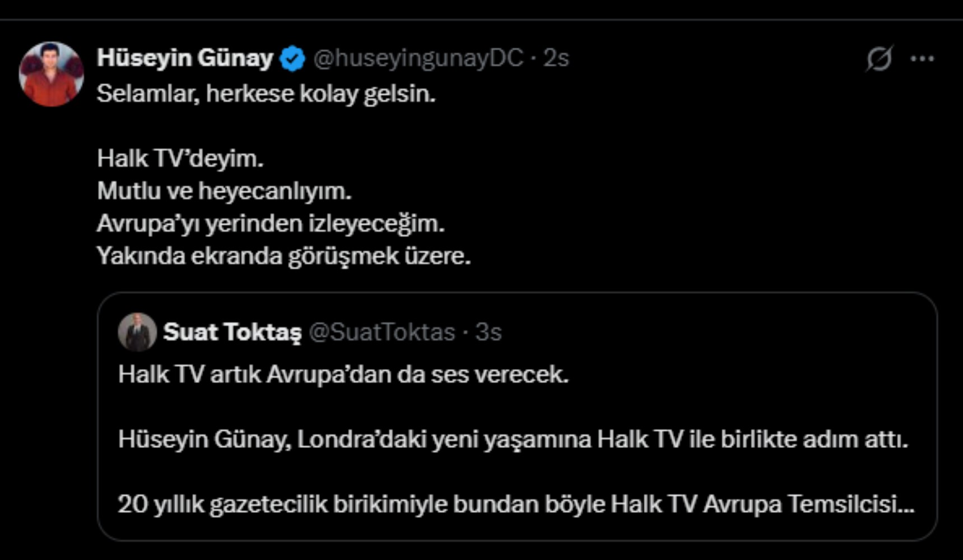Open the Hüseyin Günay display name link

[x=184, y=58]
